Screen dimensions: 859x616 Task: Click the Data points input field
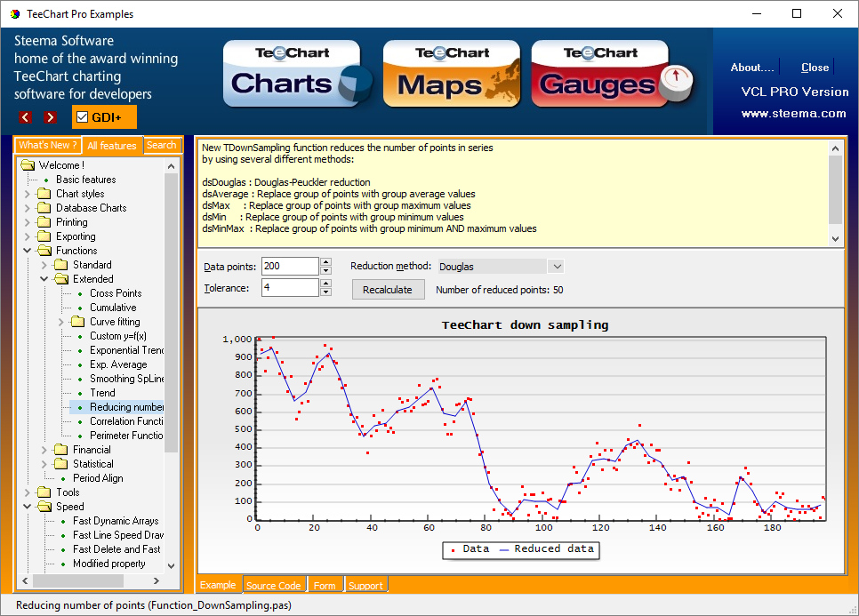[291, 266]
